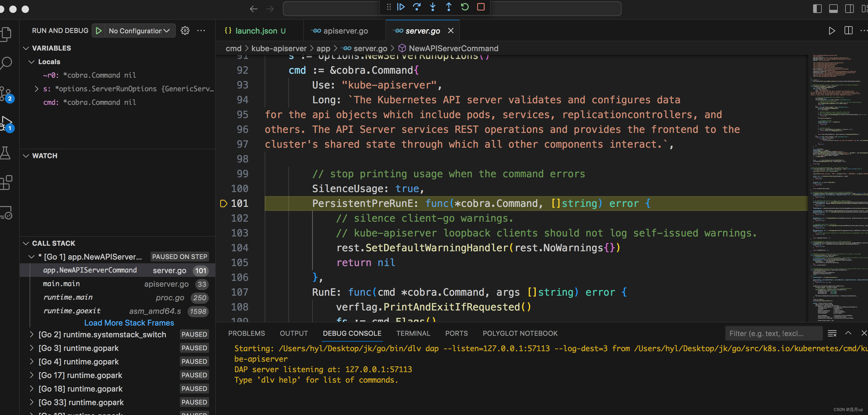Expand the [Go 2] runtime.systemstack_switch goroutine
This screenshot has width=868, height=415.
[32, 335]
